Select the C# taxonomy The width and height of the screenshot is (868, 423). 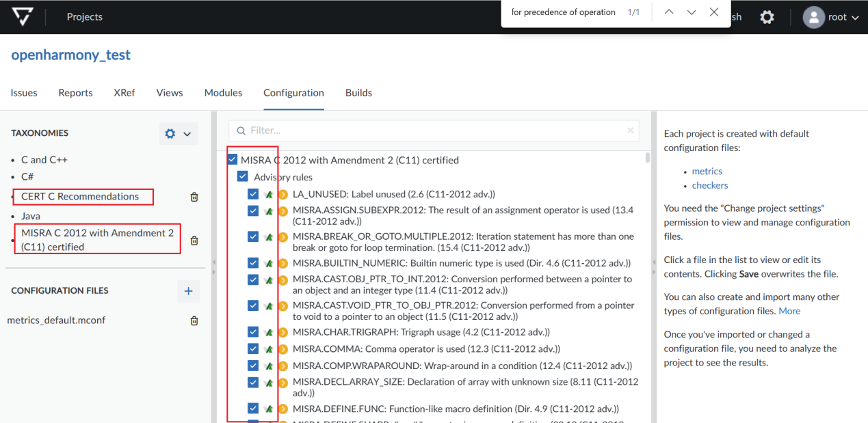27,176
